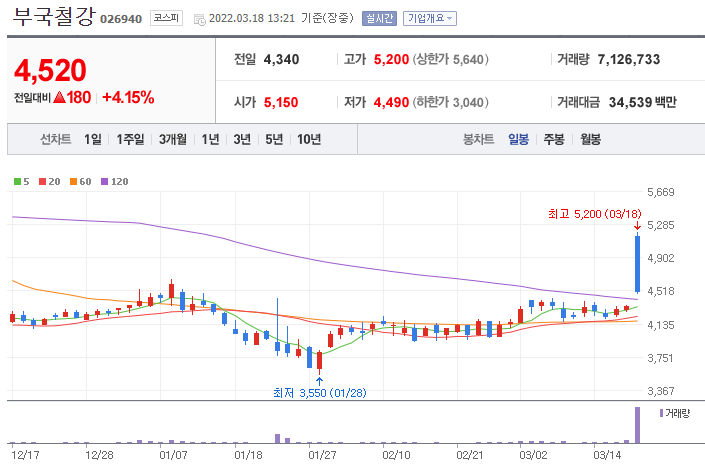Viewport: 705px width, 468px height.
Task: Click the 01/27 date axis label
Action: [x=322, y=455]
